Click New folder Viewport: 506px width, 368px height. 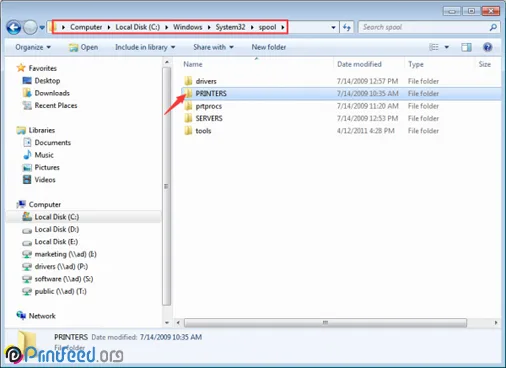pyautogui.click(x=269, y=47)
